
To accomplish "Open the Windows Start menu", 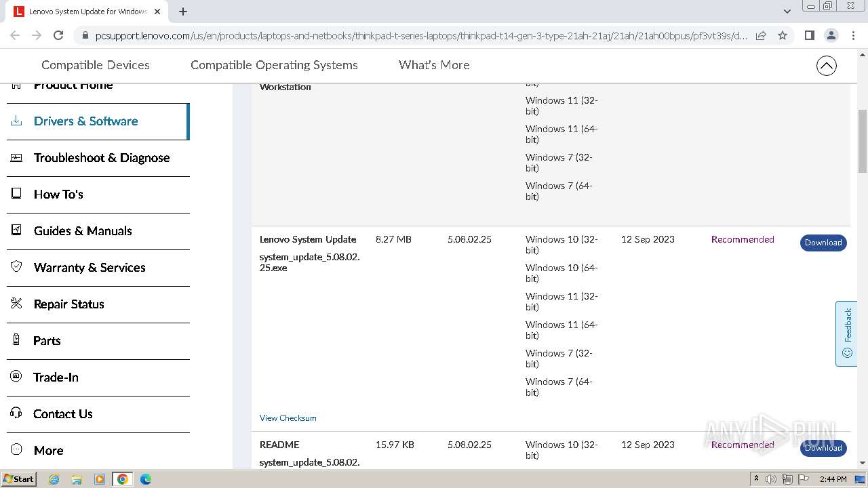I will [18, 479].
